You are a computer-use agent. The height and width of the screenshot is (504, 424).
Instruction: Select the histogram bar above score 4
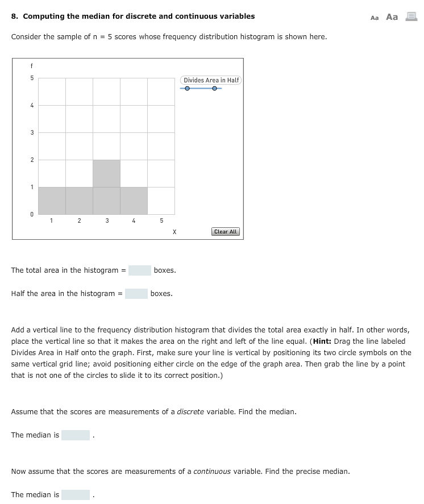click(134, 200)
